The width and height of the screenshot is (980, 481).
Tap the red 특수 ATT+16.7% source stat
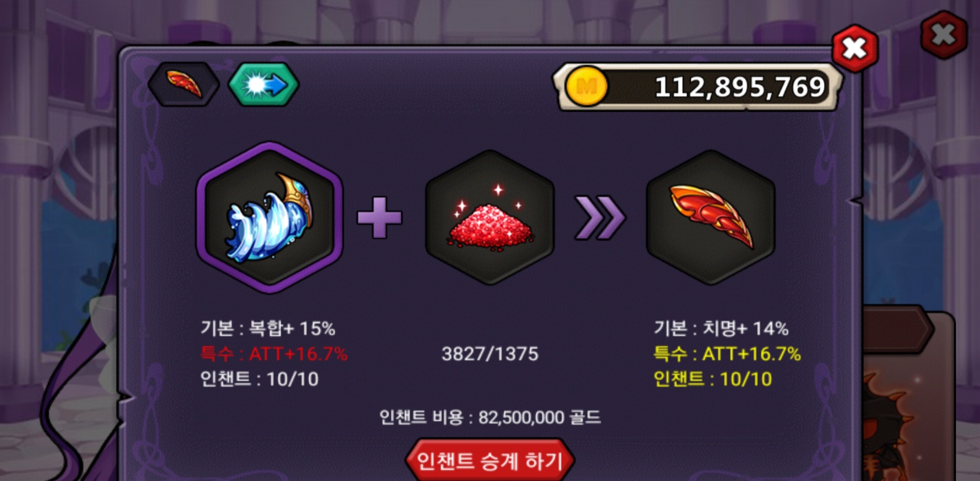pos(274,353)
